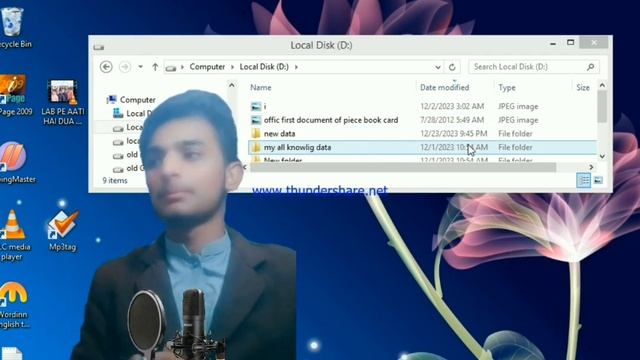The image size is (640, 360).
Task: Click the folder icon of new data
Action: click(256, 133)
